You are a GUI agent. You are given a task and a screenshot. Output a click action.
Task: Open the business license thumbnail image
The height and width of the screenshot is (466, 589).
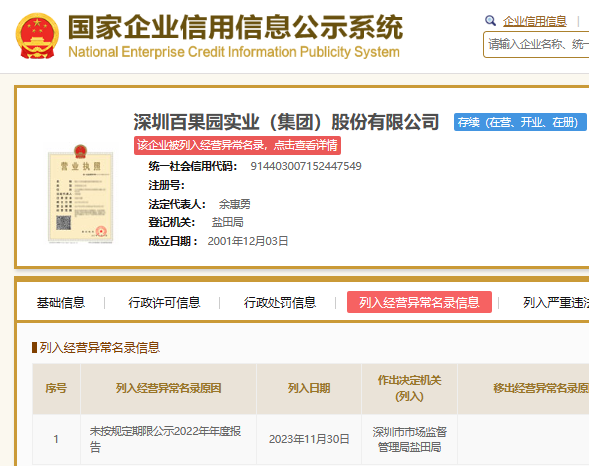[x=80, y=194]
